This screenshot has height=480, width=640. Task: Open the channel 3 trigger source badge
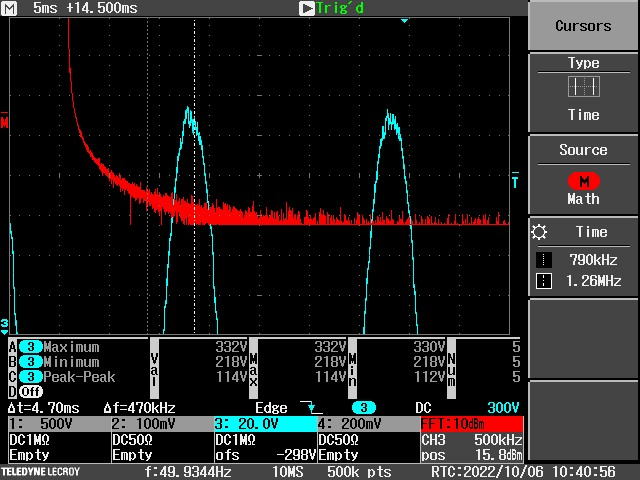point(366,408)
